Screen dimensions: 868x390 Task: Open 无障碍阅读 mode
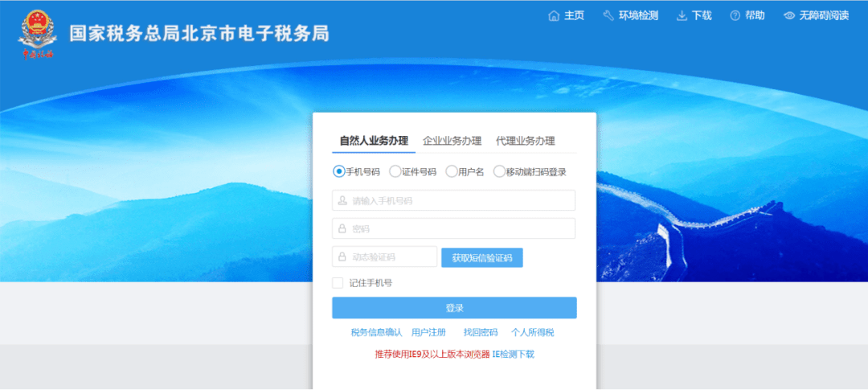825,16
